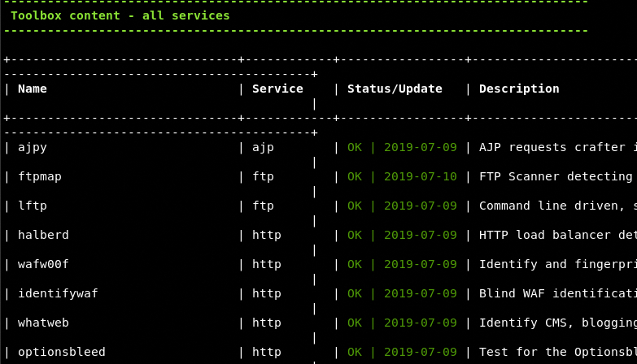
Task: Click the 2019-07-10 update date
Action: point(421,176)
